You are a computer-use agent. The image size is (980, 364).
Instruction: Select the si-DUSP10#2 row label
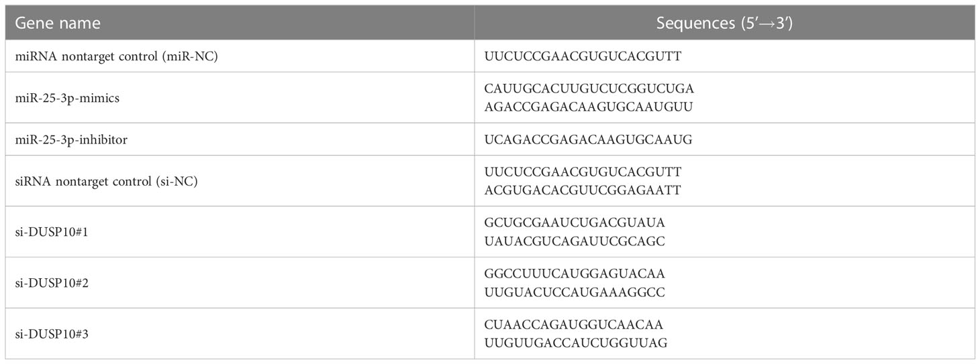(48, 283)
